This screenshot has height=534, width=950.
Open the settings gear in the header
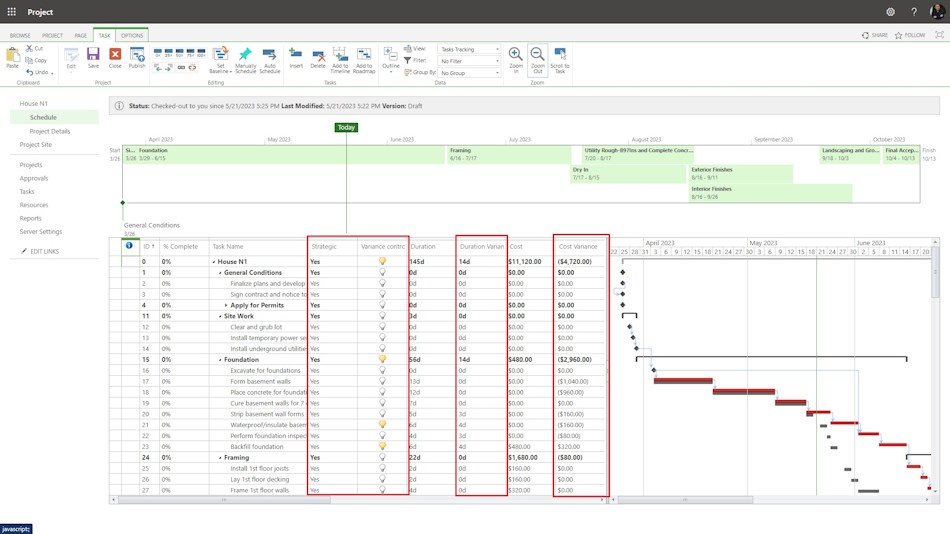pos(890,12)
